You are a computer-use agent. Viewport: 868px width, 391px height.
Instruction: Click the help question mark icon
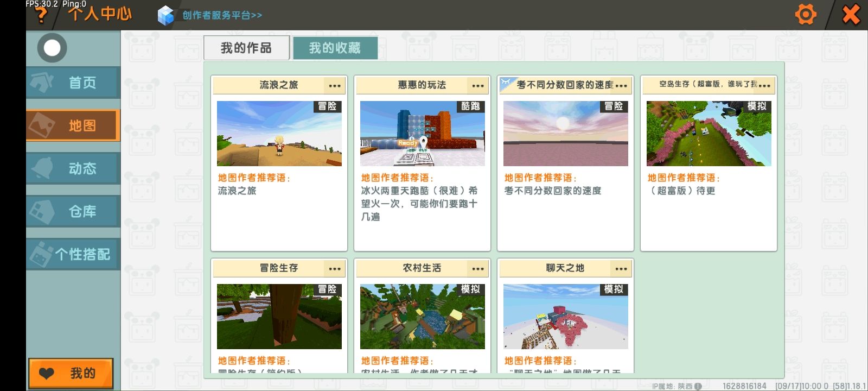41,15
